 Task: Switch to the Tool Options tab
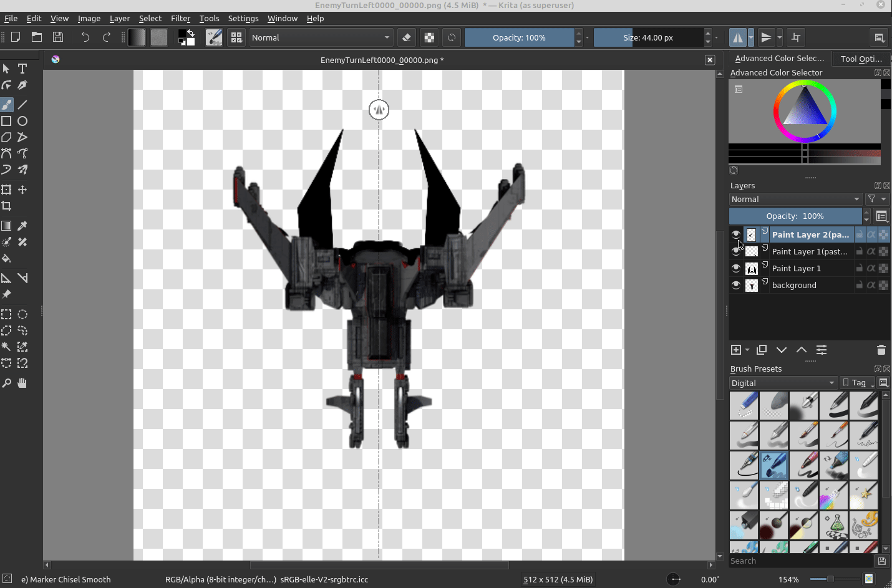click(x=861, y=59)
